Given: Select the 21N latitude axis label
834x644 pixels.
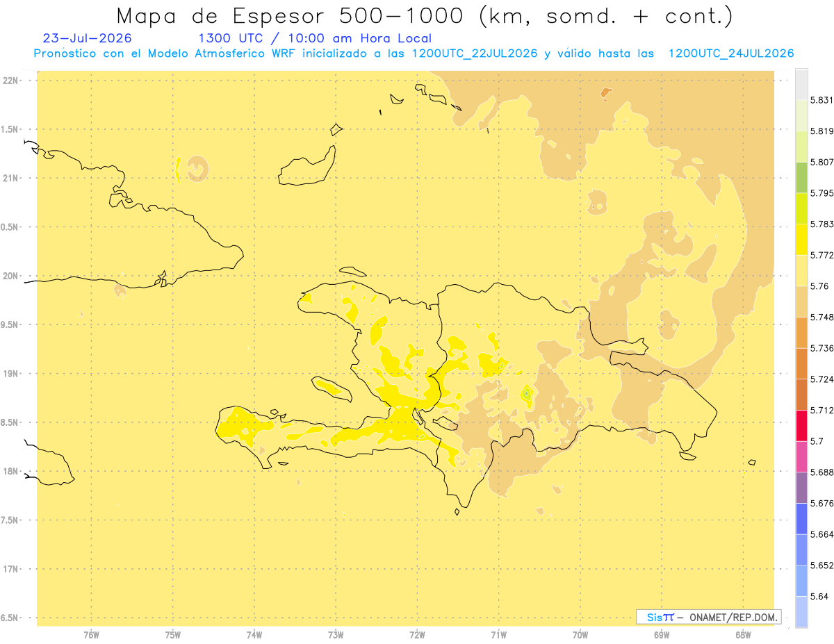Looking at the screenshot, I should tap(9, 178).
